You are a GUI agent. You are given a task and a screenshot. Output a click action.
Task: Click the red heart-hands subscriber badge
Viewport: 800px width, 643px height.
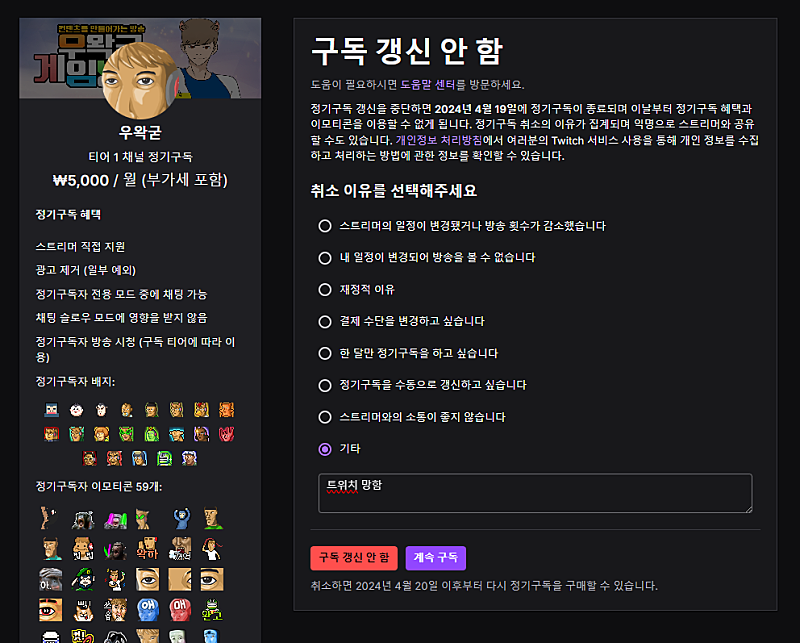point(226,434)
